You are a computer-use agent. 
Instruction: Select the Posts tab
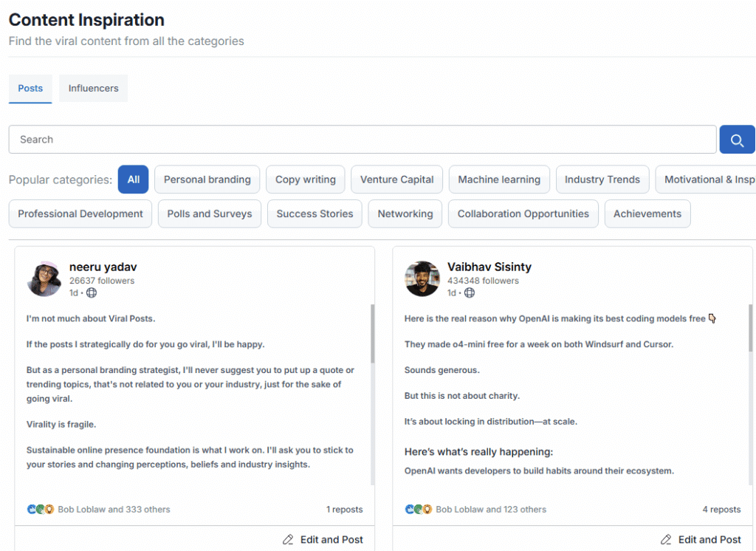pyautogui.click(x=30, y=89)
